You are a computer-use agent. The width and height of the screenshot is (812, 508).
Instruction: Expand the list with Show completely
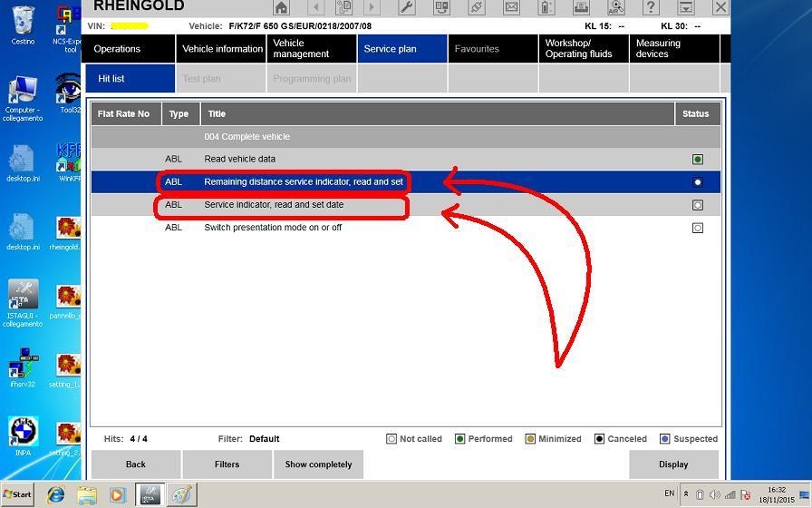tap(318, 464)
